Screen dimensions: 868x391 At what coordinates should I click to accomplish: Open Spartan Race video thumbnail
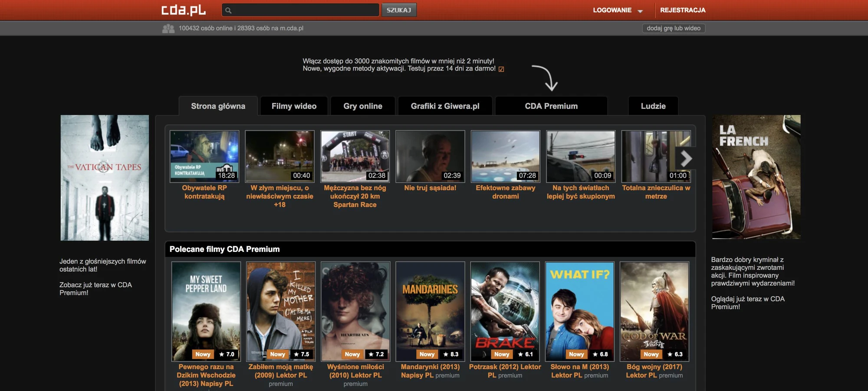coord(355,156)
